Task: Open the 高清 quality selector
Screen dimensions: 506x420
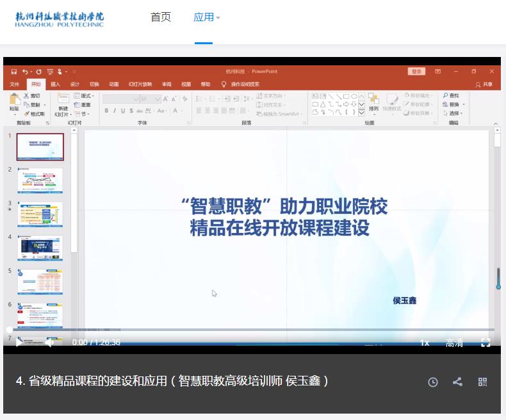Action: pyautogui.click(x=454, y=343)
